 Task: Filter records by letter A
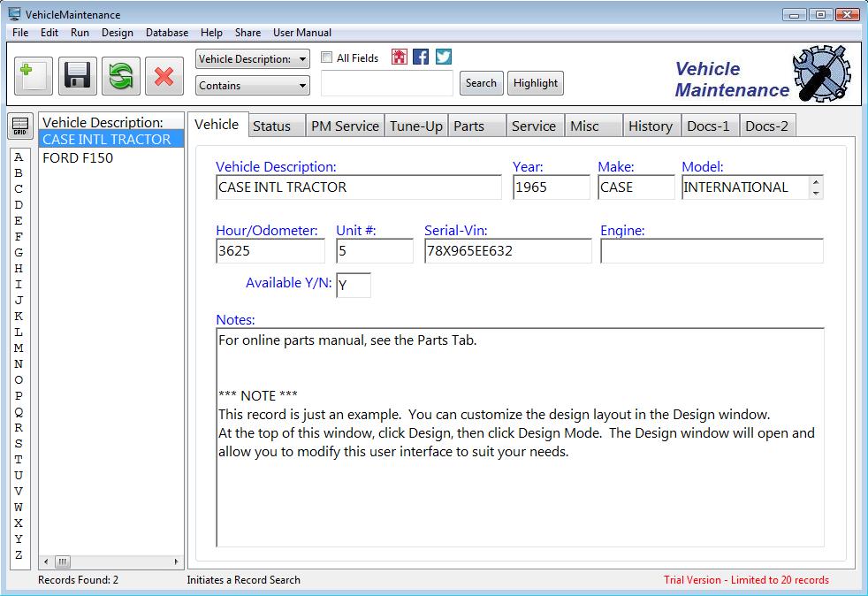coord(19,157)
